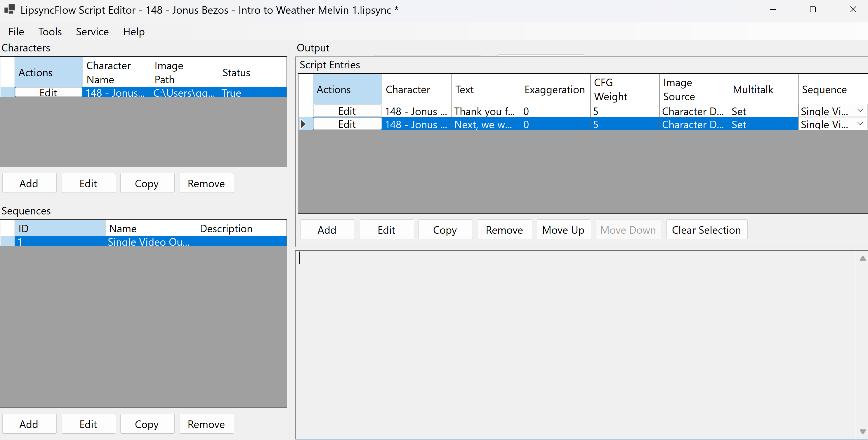Click the LipsyncFlow icon in the title bar
The image size is (868, 440).
click(x=9, y=9)
